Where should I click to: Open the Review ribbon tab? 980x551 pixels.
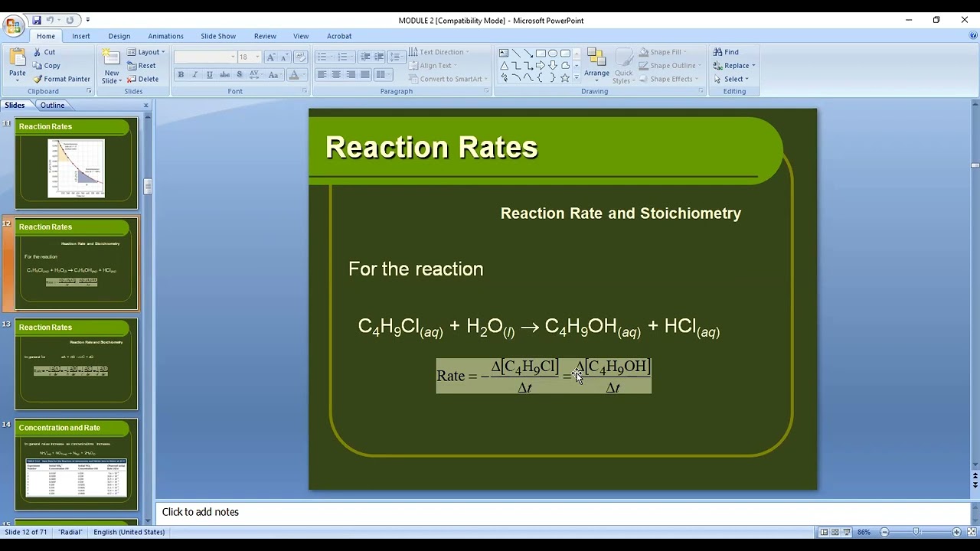pyautogui.click(x=265, y=36)
